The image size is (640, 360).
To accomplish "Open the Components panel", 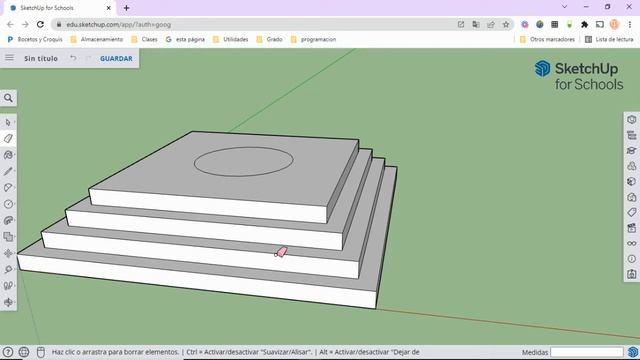I will [631, 166].
